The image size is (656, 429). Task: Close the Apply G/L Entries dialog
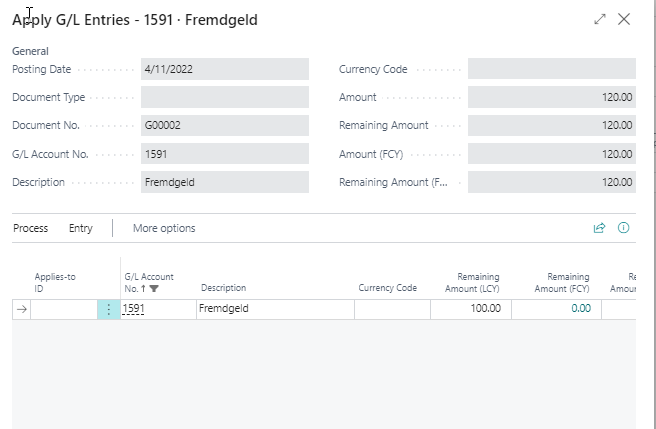click(624, 19)
